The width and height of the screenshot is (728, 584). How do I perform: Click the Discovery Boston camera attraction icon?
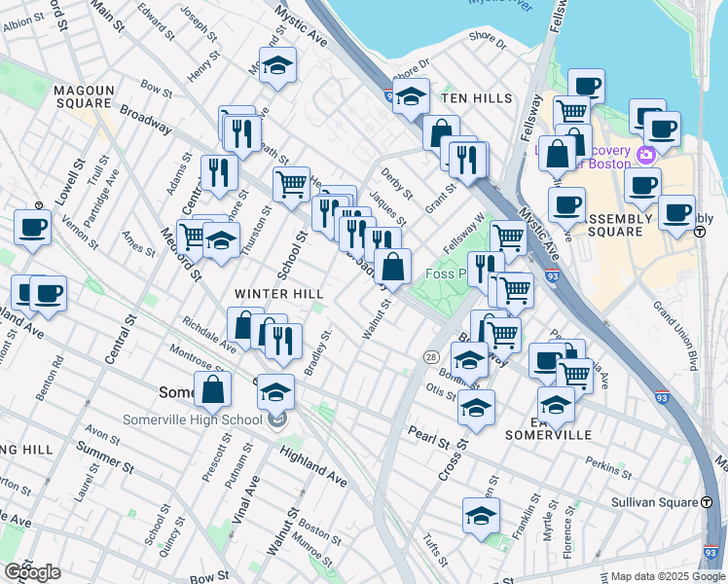coord(646,155)
